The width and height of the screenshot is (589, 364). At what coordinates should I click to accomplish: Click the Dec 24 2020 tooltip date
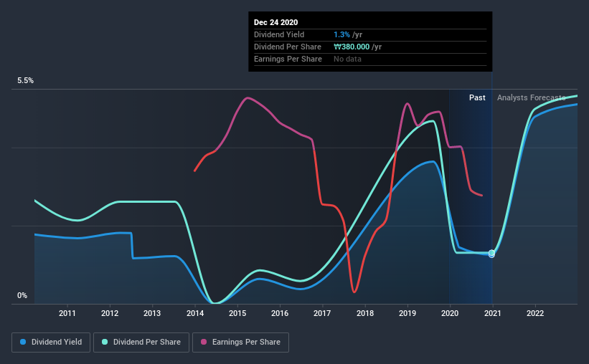275,22
